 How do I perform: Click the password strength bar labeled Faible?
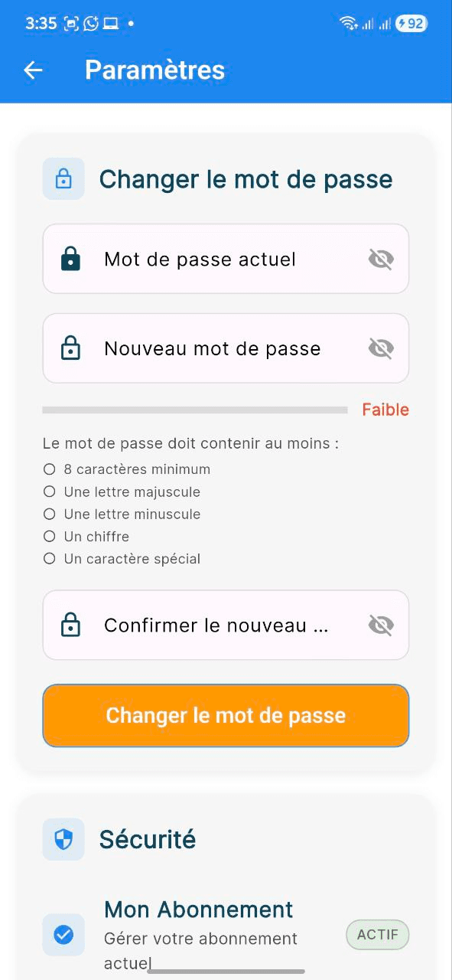point(195,409)
